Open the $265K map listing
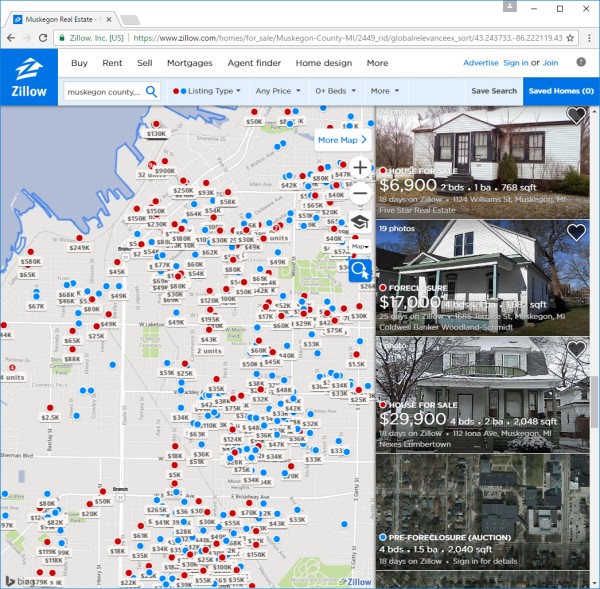The height and width of the screenshot is (589, 600). (x=157, y=510)
